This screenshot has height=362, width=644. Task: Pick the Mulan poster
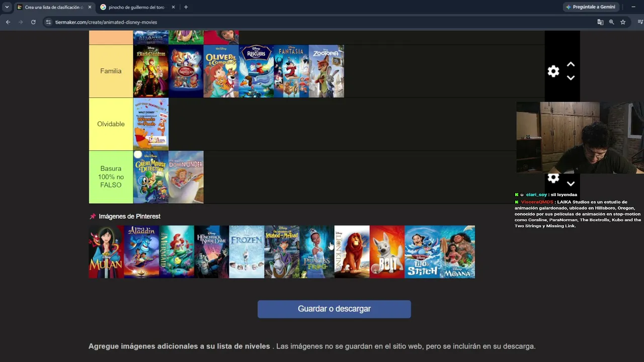pos(106,252)
